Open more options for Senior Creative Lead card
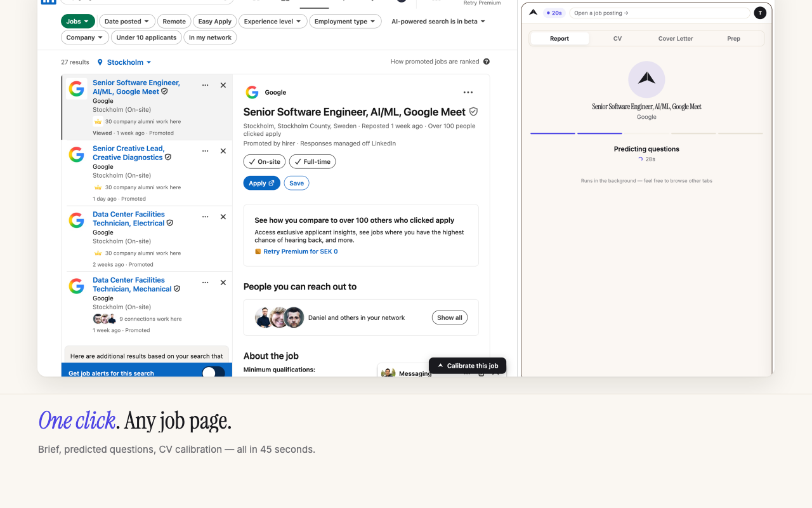Screen dimensions: 812x508 pos(205,151)
